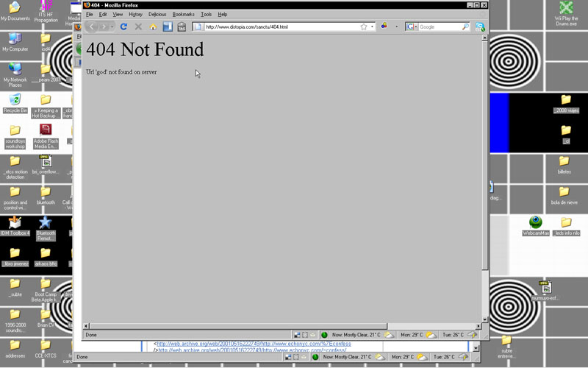
Task: Open the Tools menu
Action: coord(207,14)
